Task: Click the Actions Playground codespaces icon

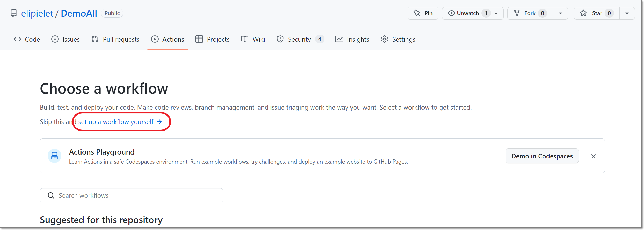Action: point(54,156)
